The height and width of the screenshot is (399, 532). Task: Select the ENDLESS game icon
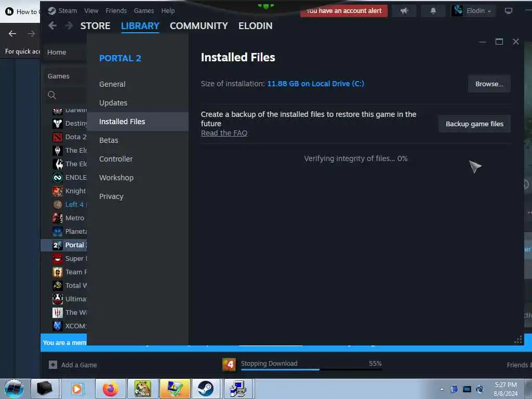pyautogui.click(x=57, y=178)
